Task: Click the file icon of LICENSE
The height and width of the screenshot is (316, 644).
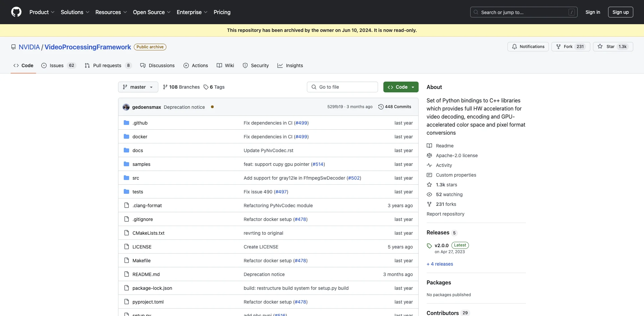Action: (126, 246)
